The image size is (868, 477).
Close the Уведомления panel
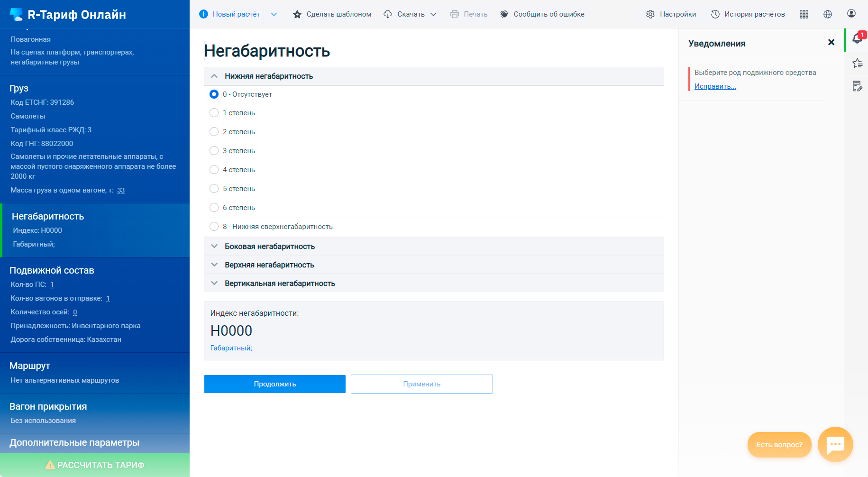pyautogui.click(x=831, y=43)
